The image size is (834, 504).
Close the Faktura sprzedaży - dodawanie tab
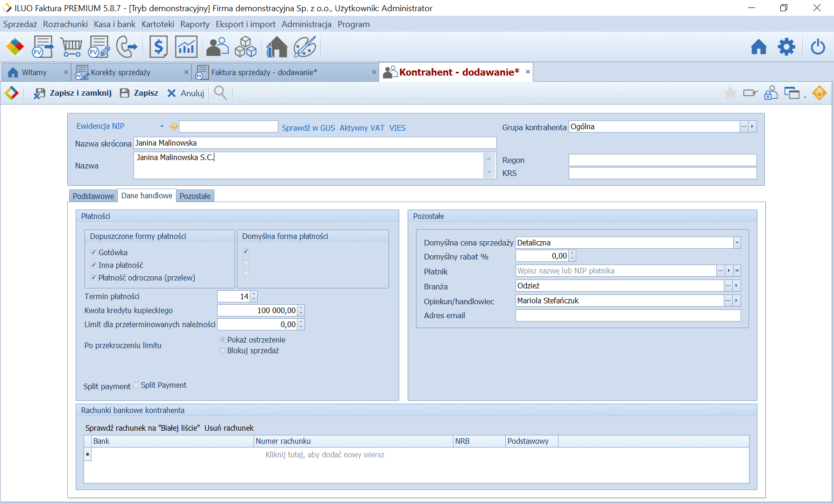[x=374, y=72]
